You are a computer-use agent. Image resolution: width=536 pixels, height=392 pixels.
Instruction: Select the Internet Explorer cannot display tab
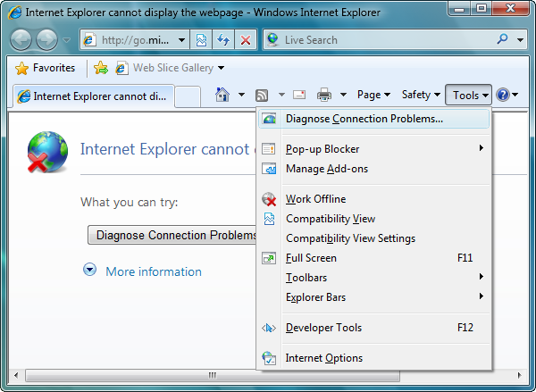94,96
